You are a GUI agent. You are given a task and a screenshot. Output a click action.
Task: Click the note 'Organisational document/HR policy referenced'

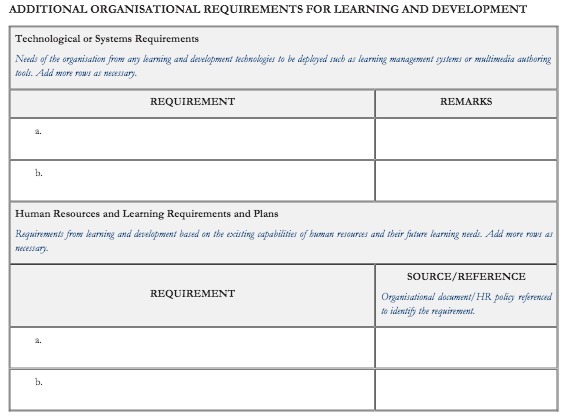[466, 304]
